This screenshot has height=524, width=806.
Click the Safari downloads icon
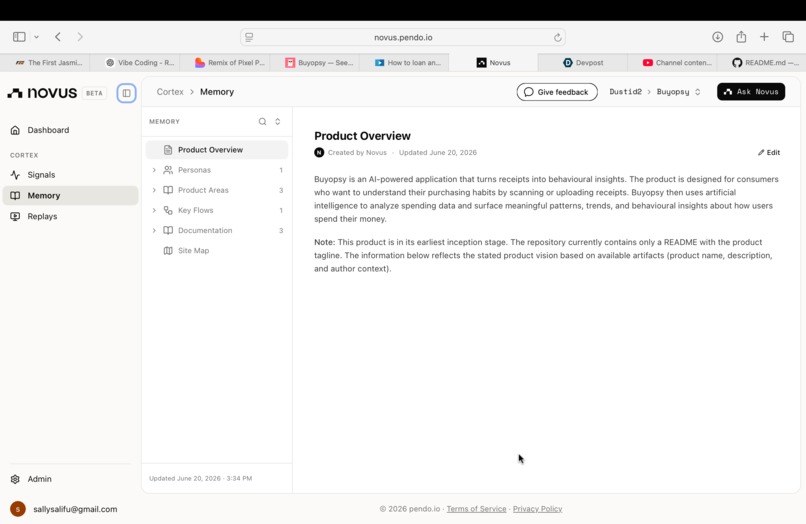coord(718,37)
